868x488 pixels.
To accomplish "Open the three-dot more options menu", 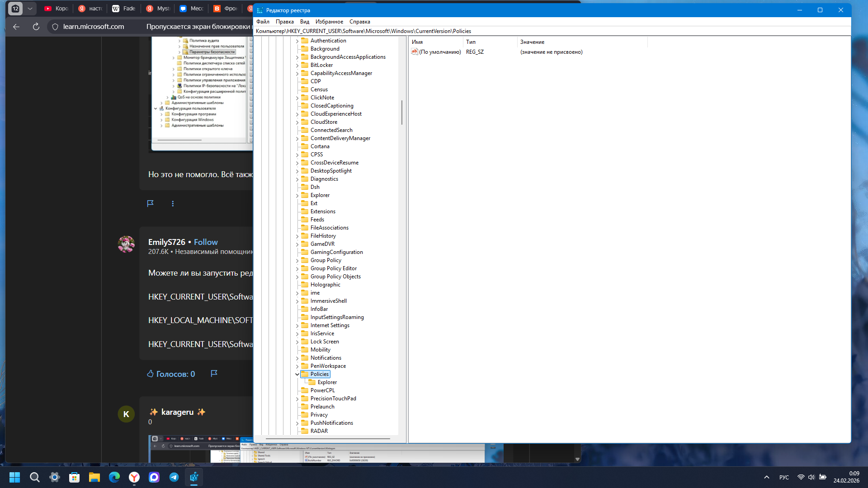I will (173, 204).
